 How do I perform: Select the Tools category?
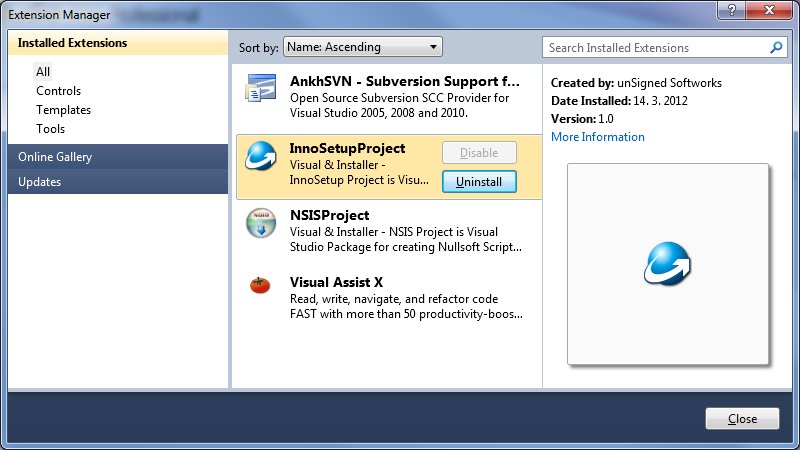point(50,129)
